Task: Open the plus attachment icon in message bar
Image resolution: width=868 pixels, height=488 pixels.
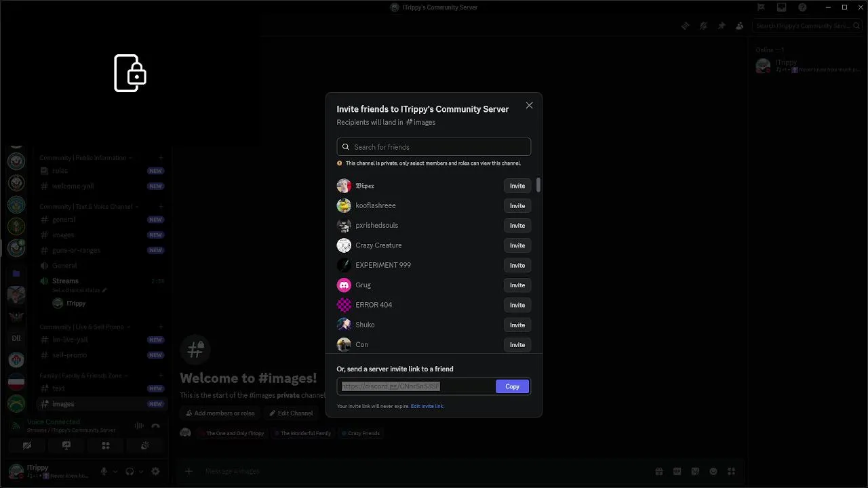Action: tap(189, 471)
